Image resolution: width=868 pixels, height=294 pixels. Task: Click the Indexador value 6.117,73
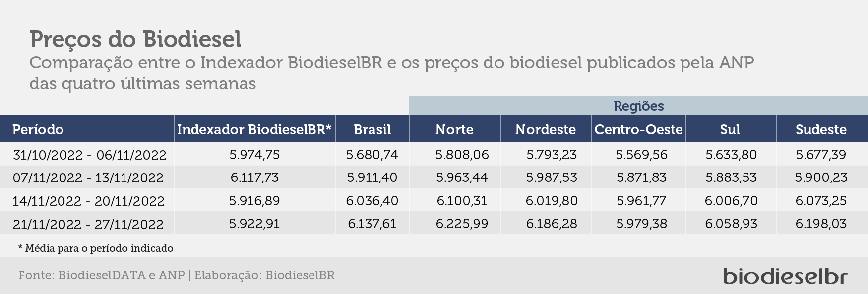coord(254,177)
